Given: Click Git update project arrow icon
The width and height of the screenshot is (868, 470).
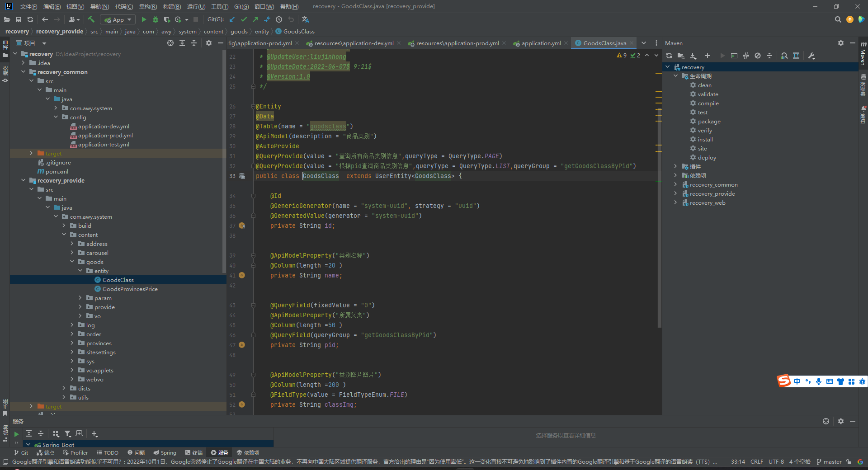Looking at the screenshot, I should 232,19.
